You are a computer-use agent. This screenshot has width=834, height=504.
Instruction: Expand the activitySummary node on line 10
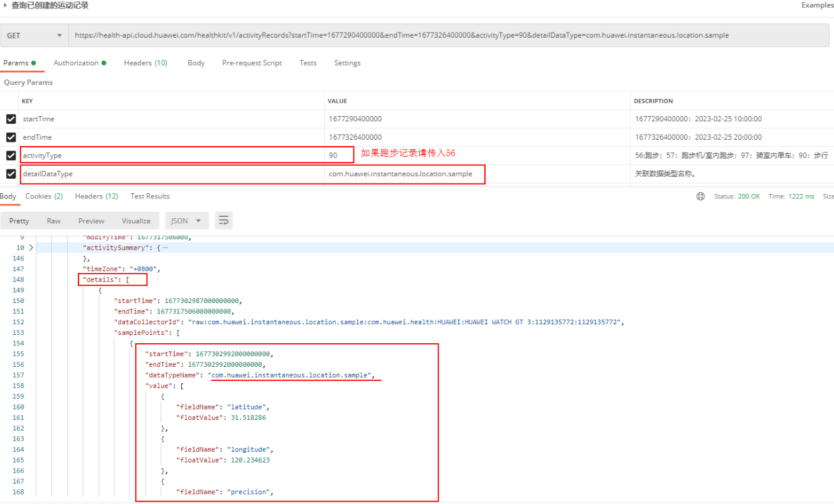(x=31, y=248)
